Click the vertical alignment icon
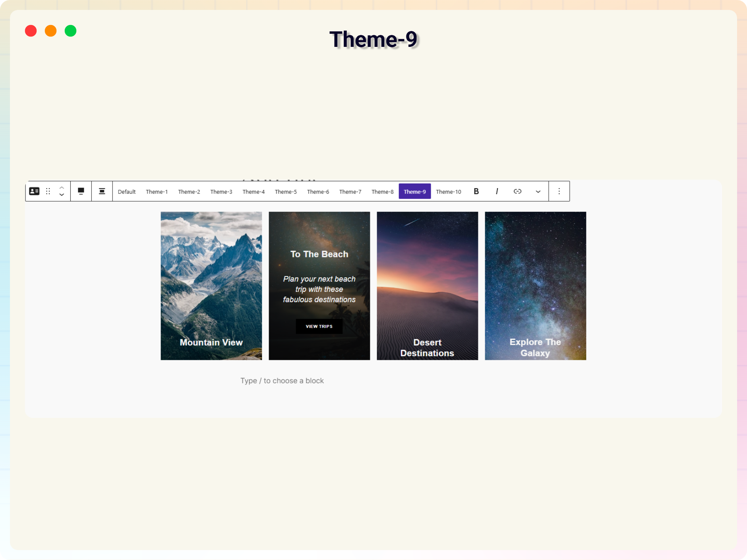 click(102, 191)
